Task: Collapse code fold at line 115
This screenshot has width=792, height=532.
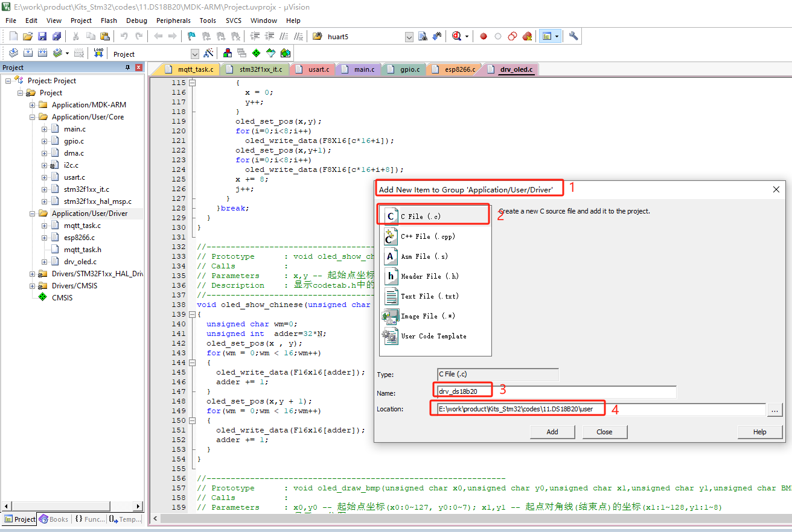Action: coord(193,83)
